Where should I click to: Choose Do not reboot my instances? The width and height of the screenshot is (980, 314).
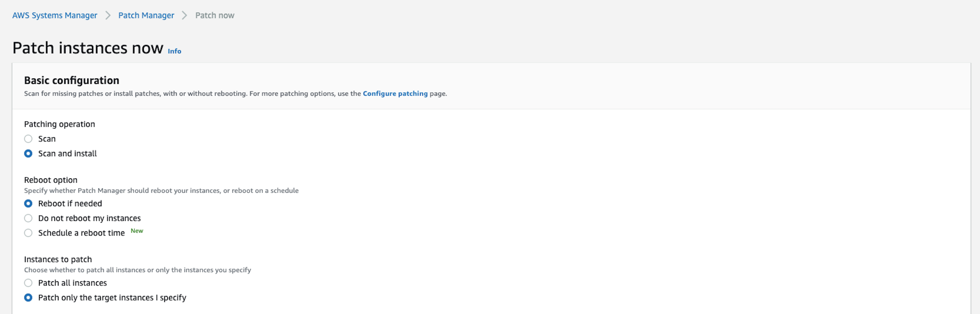[x=28, y=218]
